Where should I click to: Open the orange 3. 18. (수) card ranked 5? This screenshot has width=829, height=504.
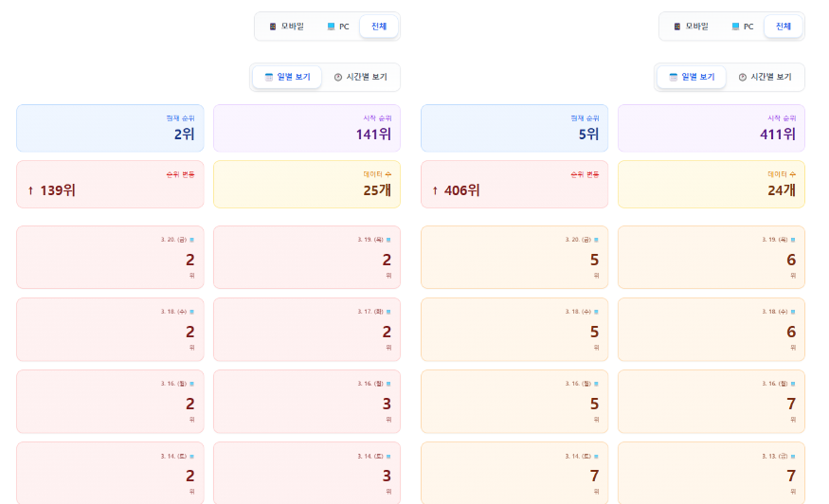click(514, 330)
